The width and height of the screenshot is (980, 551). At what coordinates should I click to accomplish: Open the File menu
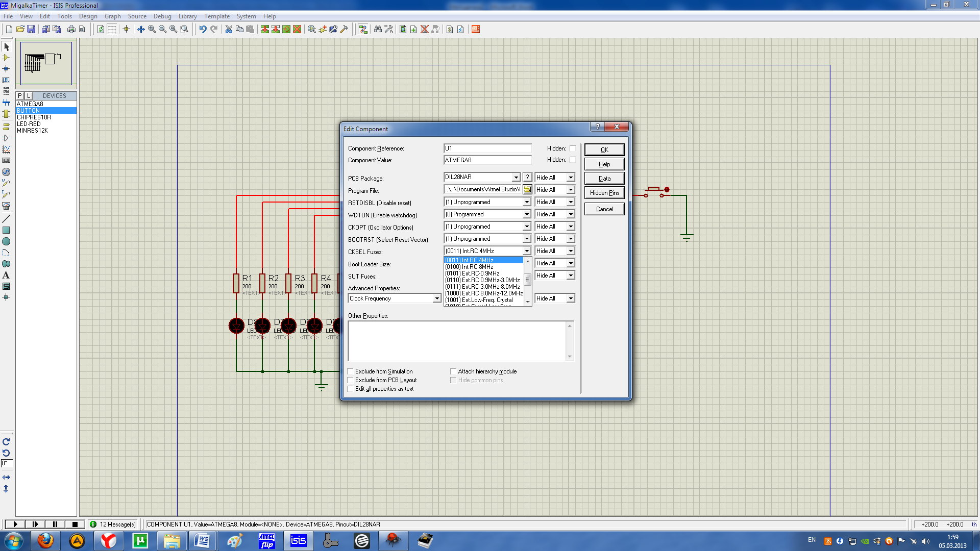tap(8, 16)
